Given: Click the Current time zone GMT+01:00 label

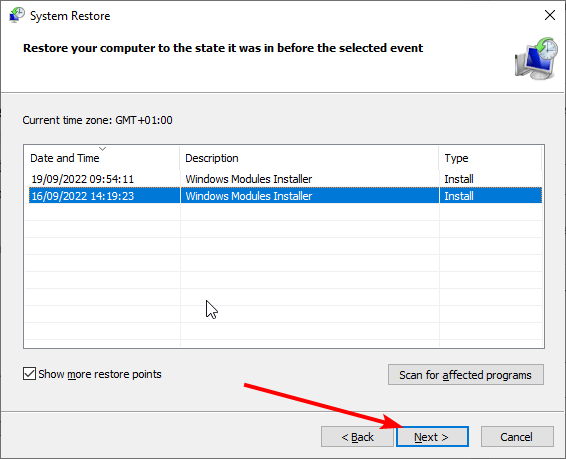Looking at the screenshot, I should coord(97,120).
